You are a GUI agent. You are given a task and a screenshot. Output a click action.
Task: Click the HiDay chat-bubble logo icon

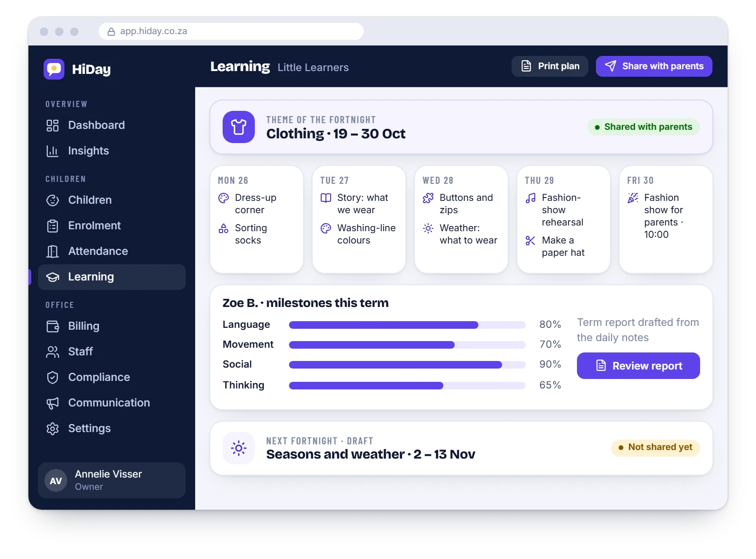54,69
